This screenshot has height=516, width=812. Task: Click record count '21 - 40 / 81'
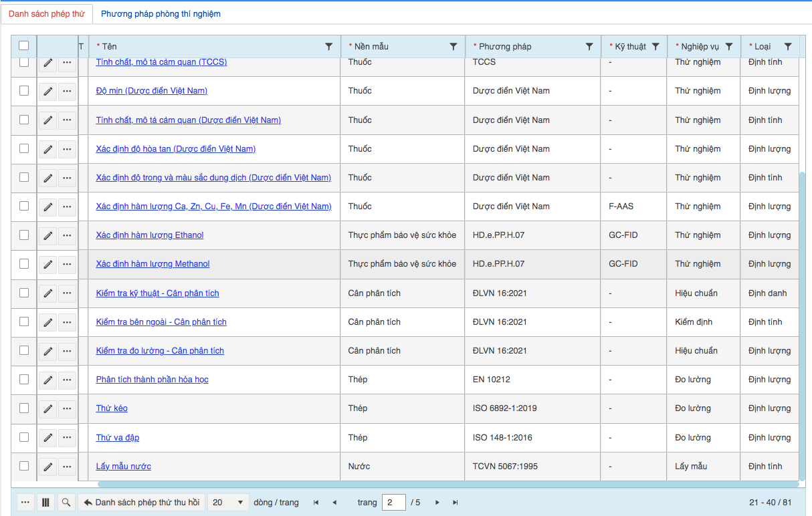click(x=771, y=503)
